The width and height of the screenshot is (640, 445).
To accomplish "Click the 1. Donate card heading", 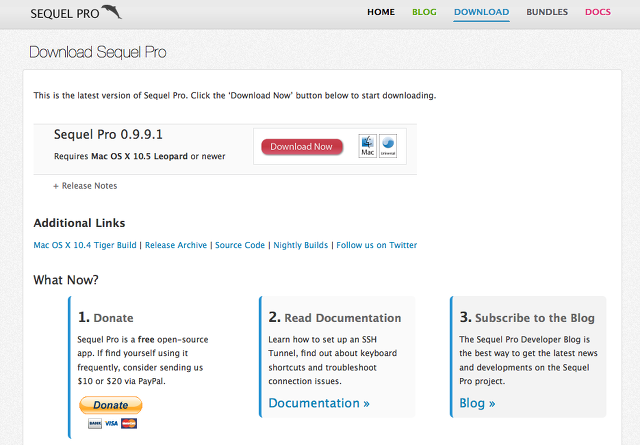I will tap(106, 317).
